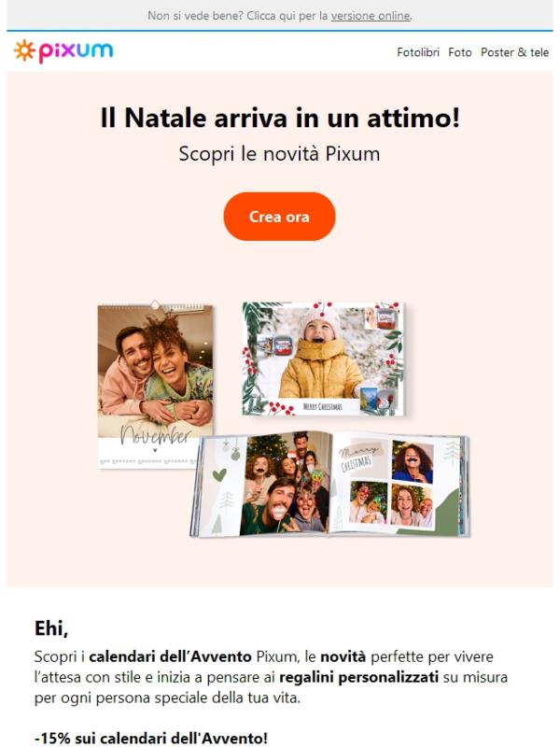The height and width of the screenshot is (747, 560).
Task: Click the bold calendari dell'Avvento text
Action: 170,656
